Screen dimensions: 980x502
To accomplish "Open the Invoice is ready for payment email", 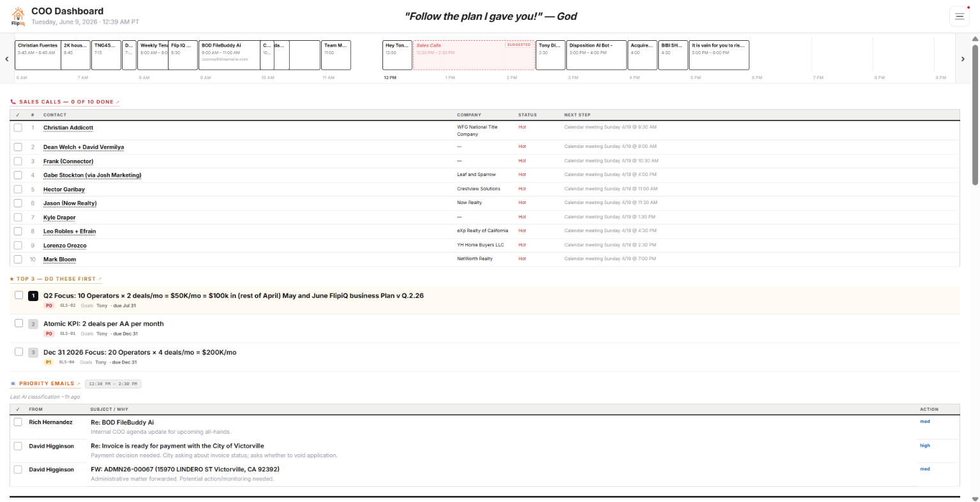I will (177, 446).
